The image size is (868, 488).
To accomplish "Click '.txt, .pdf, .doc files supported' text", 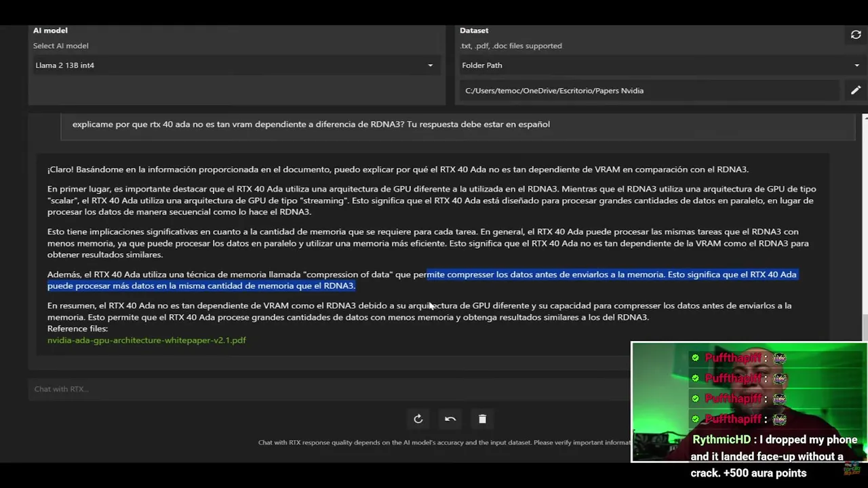I will (x=511, y=46).
